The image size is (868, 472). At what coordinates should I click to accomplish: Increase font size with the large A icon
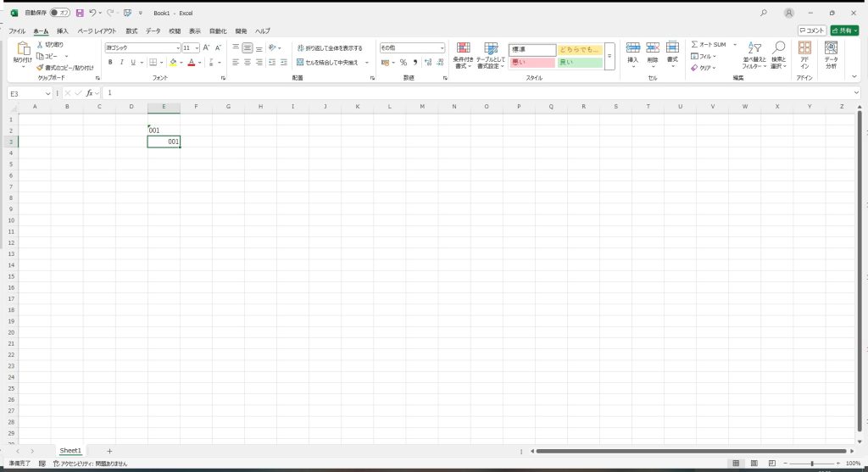click(206, 48)
